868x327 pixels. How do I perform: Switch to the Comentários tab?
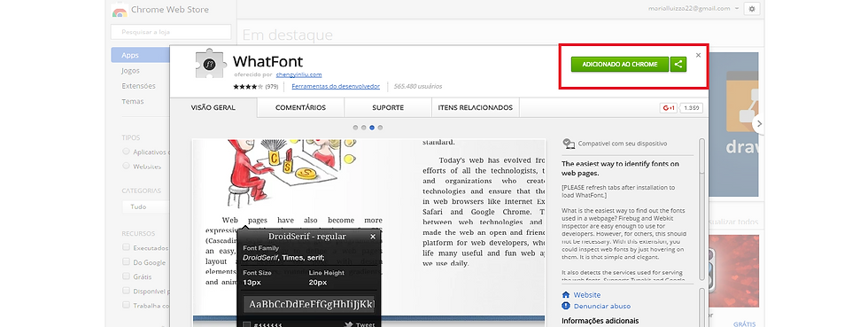coord(300,107)
